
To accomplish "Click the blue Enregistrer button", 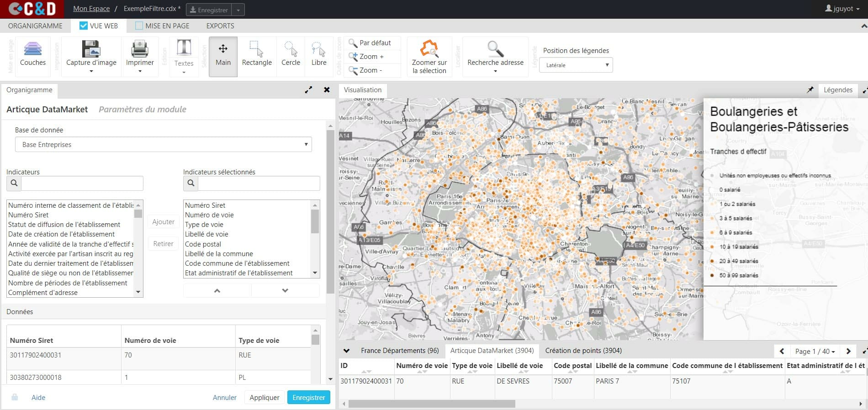I will pos(309,397).
